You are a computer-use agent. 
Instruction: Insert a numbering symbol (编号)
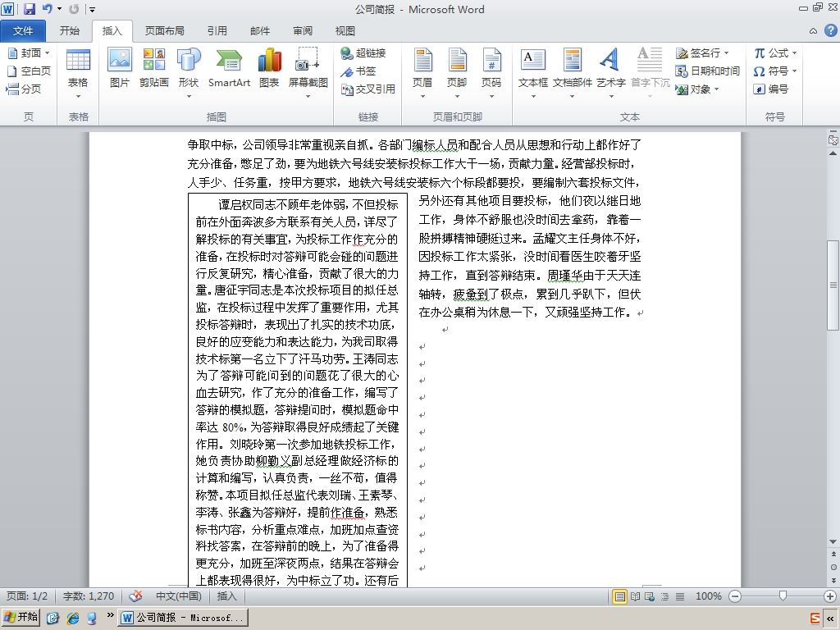tap(770, 89)
